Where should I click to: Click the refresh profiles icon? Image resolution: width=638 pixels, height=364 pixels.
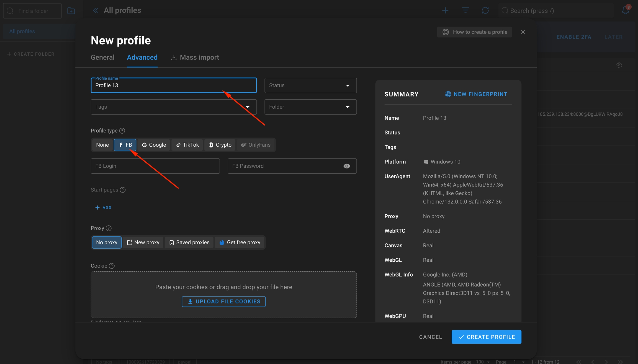point(485,11)
